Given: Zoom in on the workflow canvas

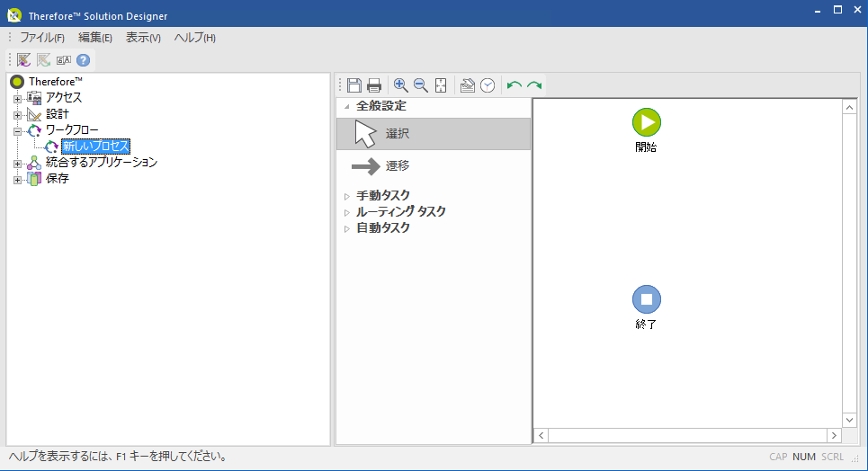Looking at the screenshot, I should pyautogui.click(x=400, y=85).
